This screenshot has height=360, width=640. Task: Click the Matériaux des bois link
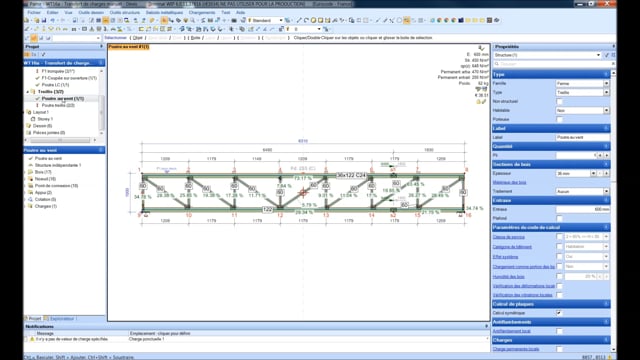click(x=509, y=182)
